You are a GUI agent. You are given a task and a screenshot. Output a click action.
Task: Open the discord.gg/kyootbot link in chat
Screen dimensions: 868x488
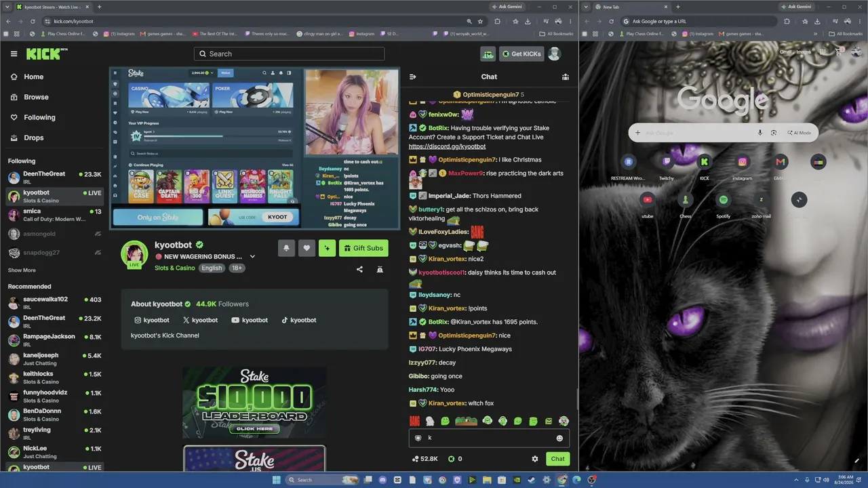pyautogui.click(x=447, y=146)
